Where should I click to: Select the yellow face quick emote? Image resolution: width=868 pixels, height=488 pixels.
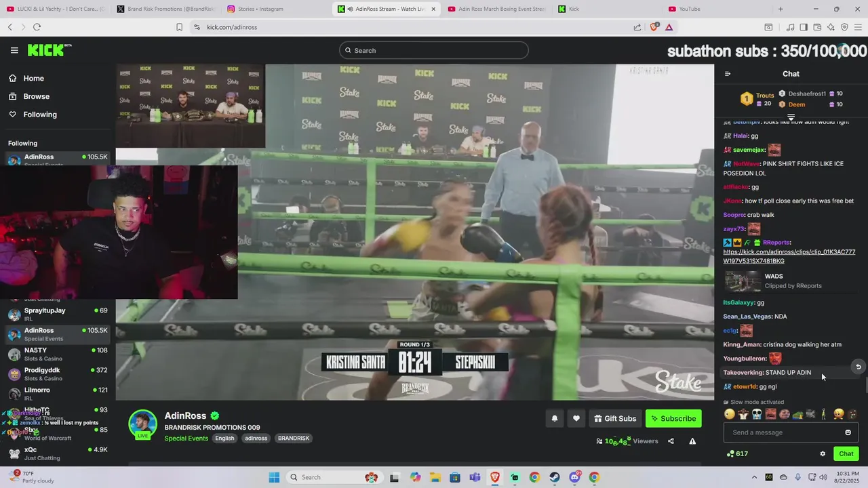coord(730,414)
